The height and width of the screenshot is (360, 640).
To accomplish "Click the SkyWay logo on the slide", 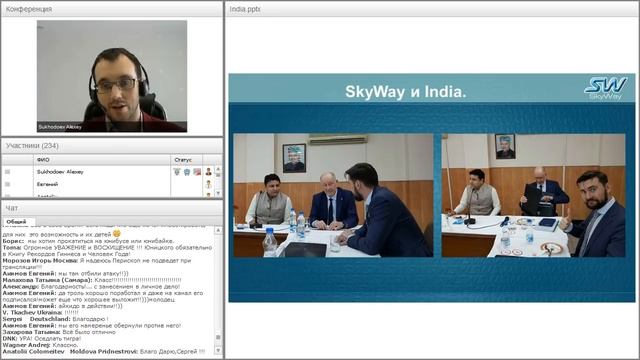I will [x=605, y=88].
